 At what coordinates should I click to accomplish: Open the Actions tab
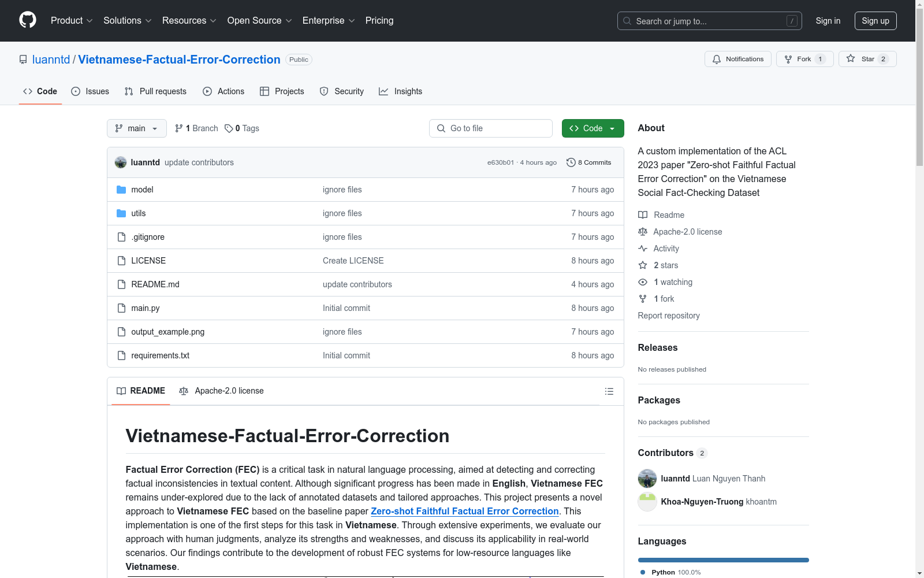pyautogui.click(x=223, y=91)
